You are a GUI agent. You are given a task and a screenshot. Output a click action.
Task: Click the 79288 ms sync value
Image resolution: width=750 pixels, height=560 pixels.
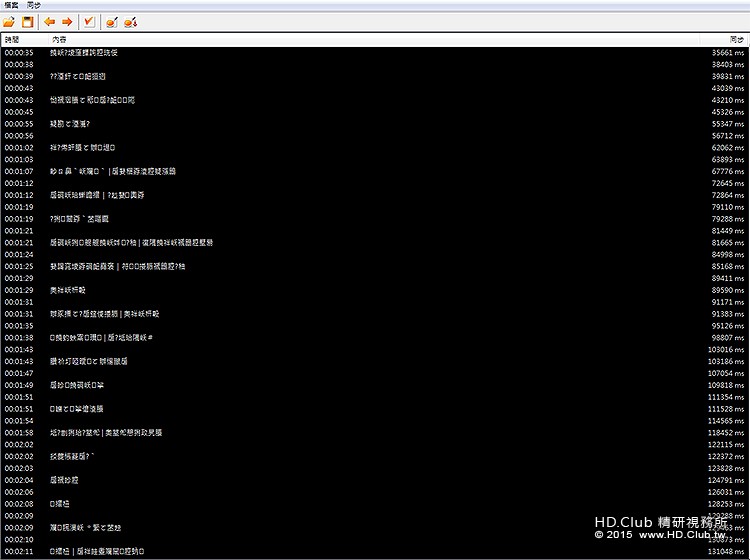pyautogui.click(x=728, y=219)
